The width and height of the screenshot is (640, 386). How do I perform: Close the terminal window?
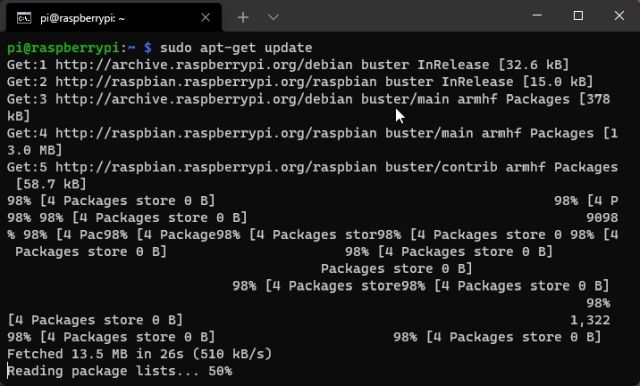(x=619, y=16)
